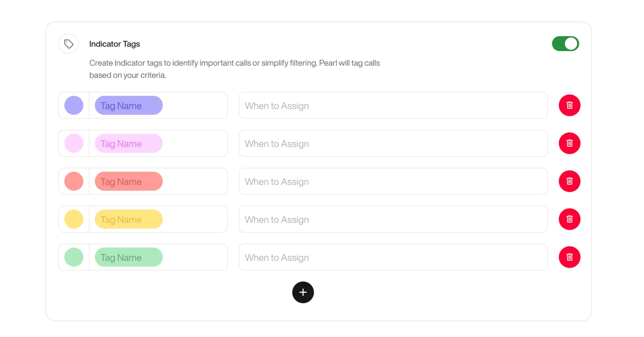
Task: Open the purple tag color picker
Action: (73, 105)
